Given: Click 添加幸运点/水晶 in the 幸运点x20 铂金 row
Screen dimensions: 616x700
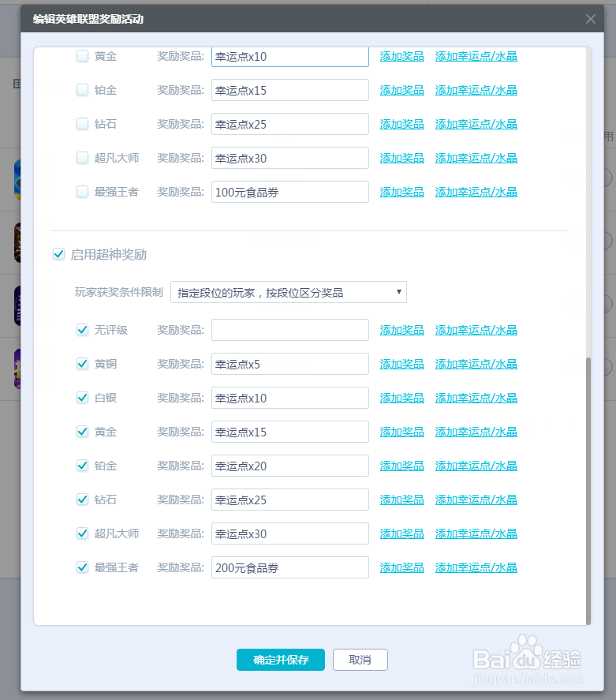Looking at the screenshot, I should point(476,466).
